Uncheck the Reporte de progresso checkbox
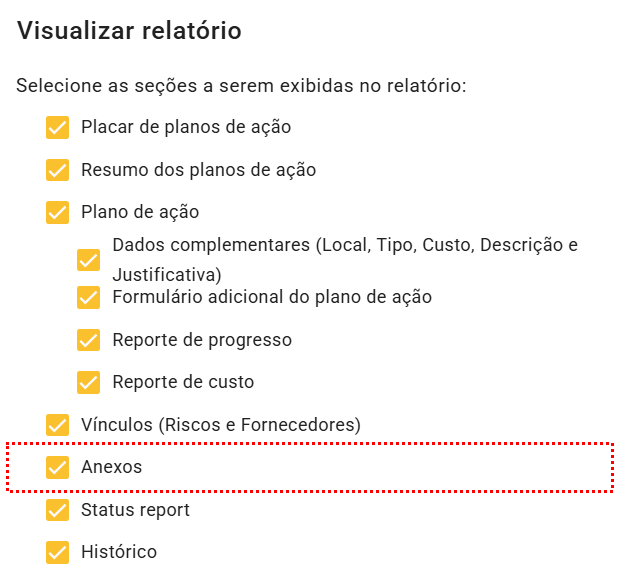This screenshot has width=628, height=588. point(89,340)
